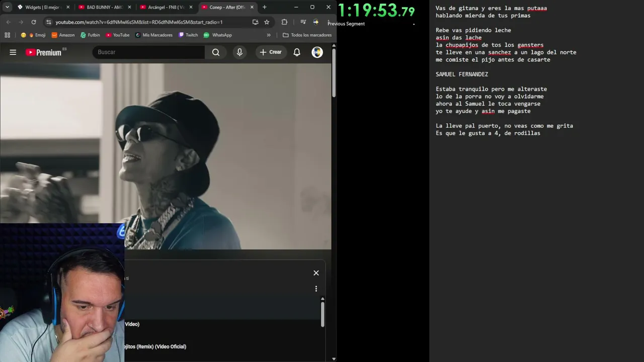
Task: Open the playlist three-dot options menu
Action: click(316, 289)
